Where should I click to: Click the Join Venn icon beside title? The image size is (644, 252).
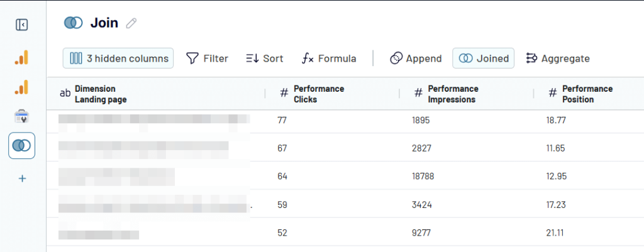[74, 23]
